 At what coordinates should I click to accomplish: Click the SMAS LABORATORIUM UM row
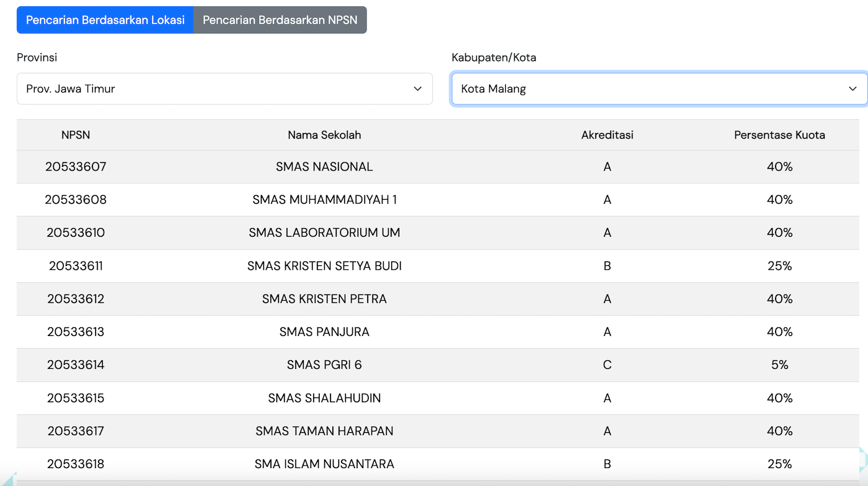pos(324,232)
